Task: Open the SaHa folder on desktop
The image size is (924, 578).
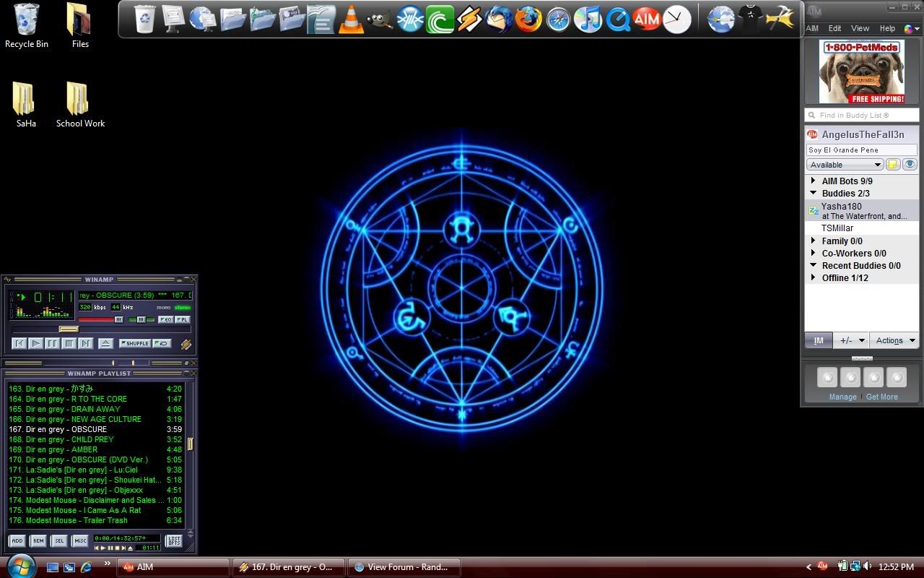Action: (26, 105)
